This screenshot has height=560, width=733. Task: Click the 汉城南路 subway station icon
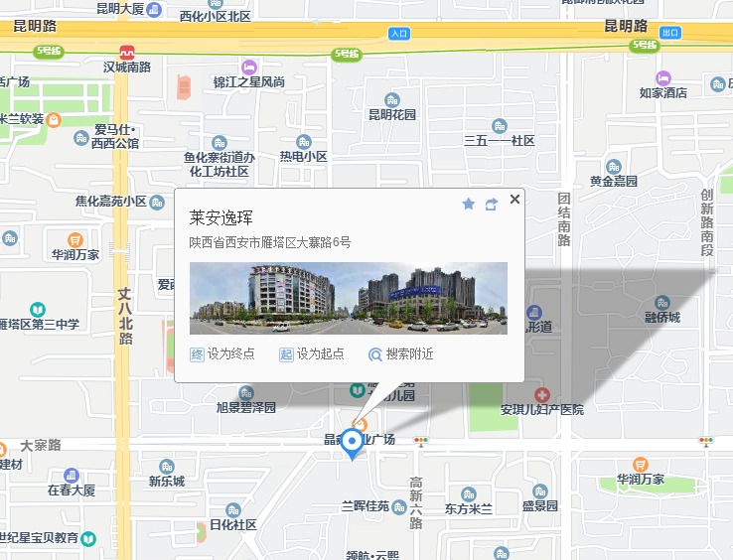(x=127, y=52)
